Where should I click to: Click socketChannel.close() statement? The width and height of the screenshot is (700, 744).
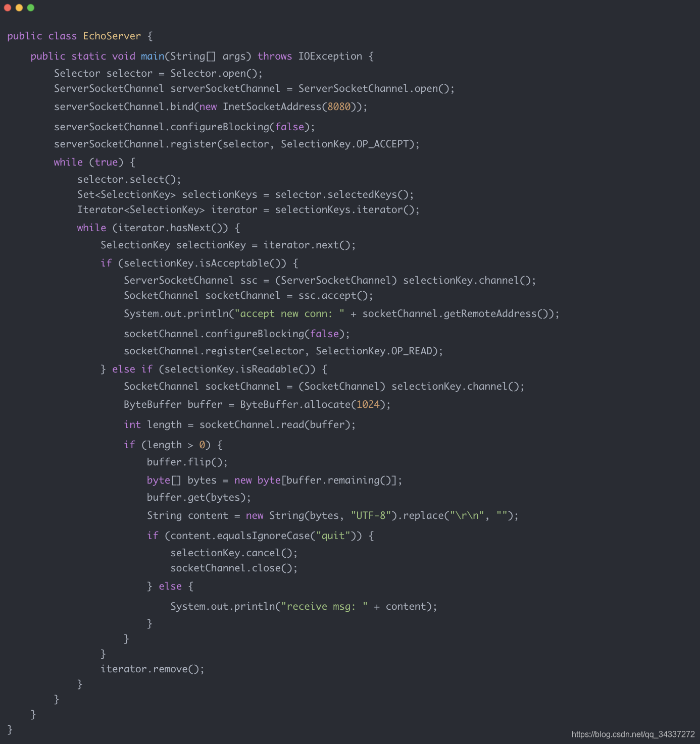click(234, 568)
